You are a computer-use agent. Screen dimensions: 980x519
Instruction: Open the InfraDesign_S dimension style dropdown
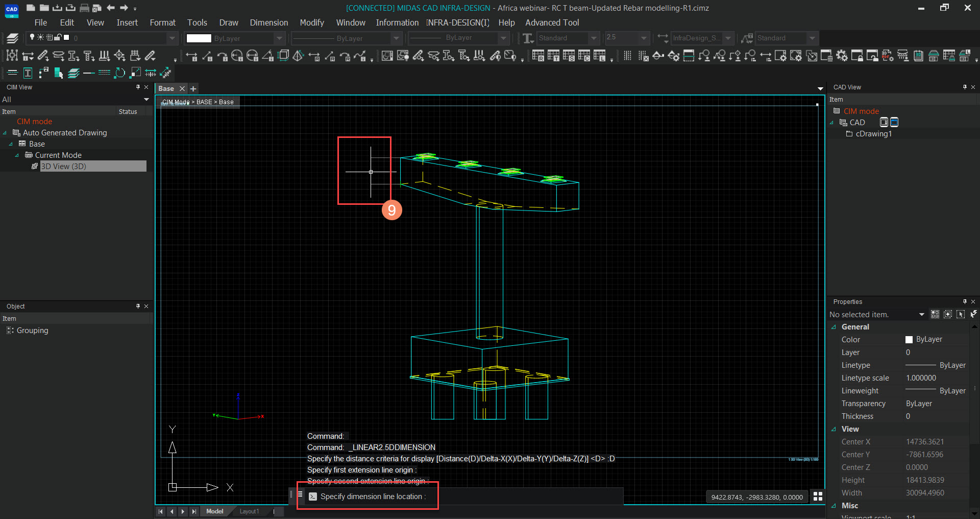tap(728, 38)
